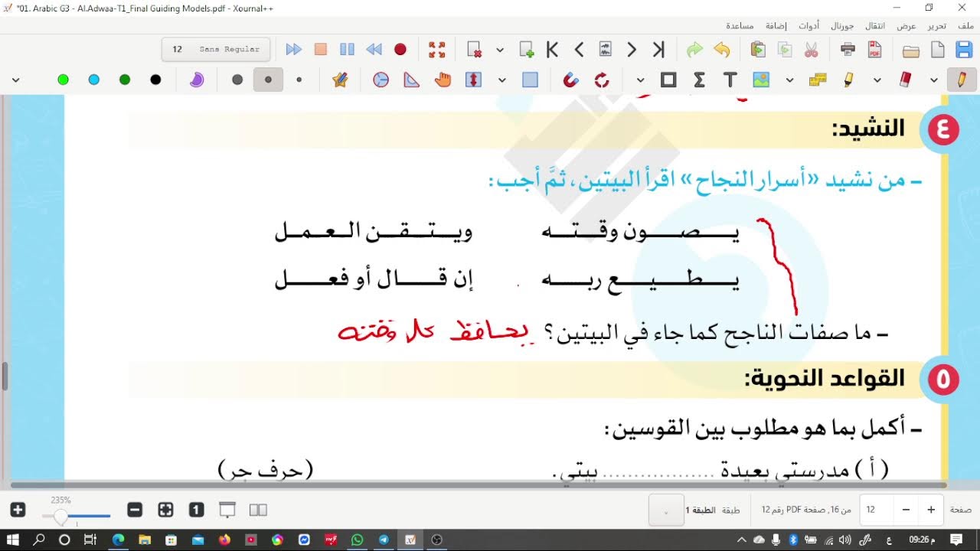Zoom out with the minus button
The width and height of the screenshot is (980, 551).
point(135,510)
